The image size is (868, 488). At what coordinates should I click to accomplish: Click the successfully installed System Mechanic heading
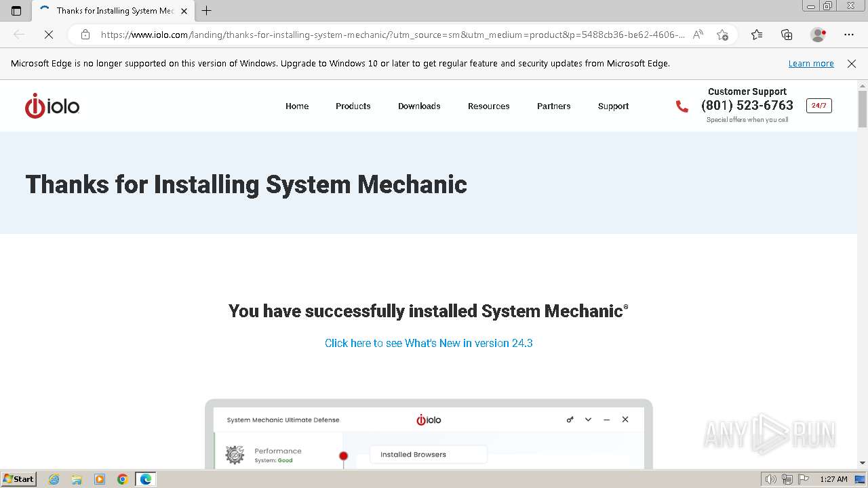coord(429,311)
